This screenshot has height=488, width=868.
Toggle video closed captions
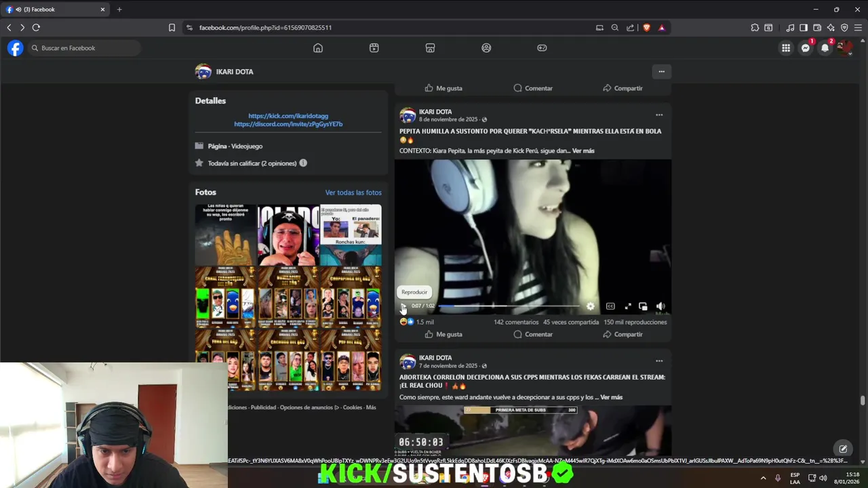(610, 306)
